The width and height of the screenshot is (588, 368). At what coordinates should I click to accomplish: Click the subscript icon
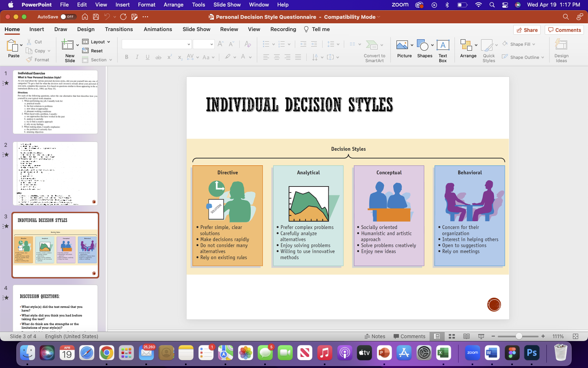pos(180,57)
